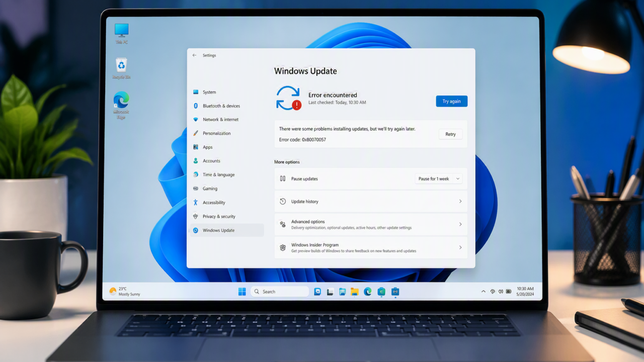Viewport: 644px width, 362px height.
Task: Go to Apps settings category
Action: pyautogui.click(x=226, y=147)
